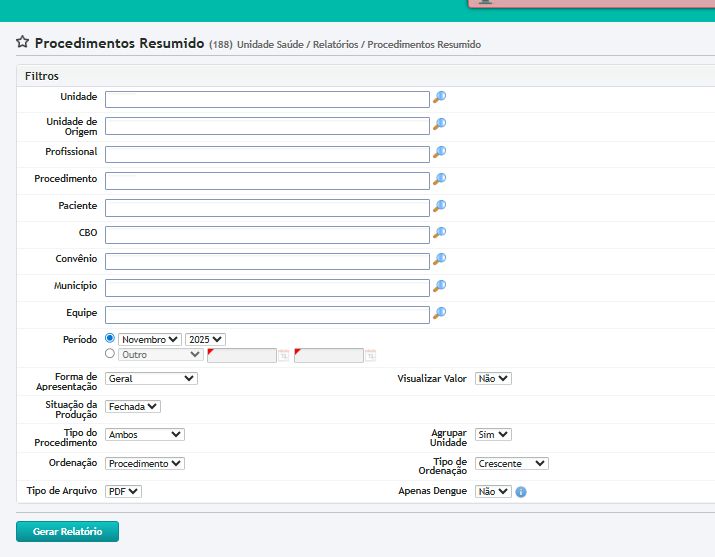Open the Situação da Produção dropdown

133,407
